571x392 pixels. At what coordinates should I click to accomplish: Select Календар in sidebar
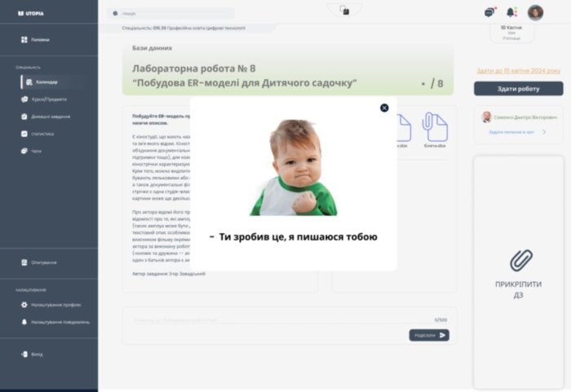[46, 81]
